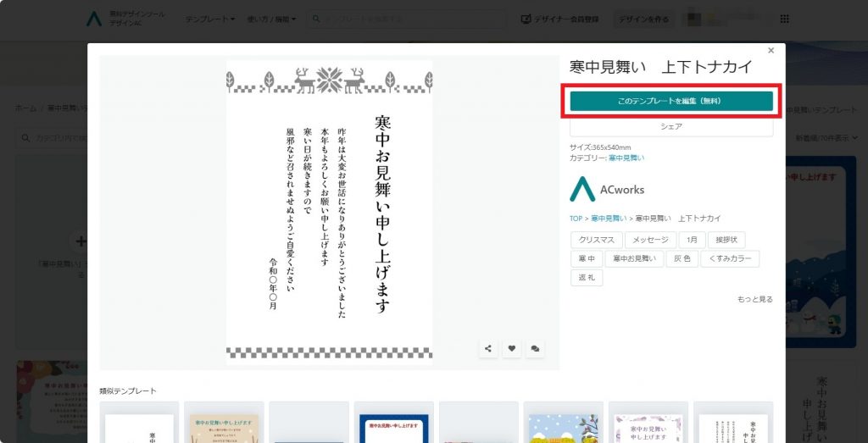
Task: Select the 挨拶状 tag
Action: 726,241
